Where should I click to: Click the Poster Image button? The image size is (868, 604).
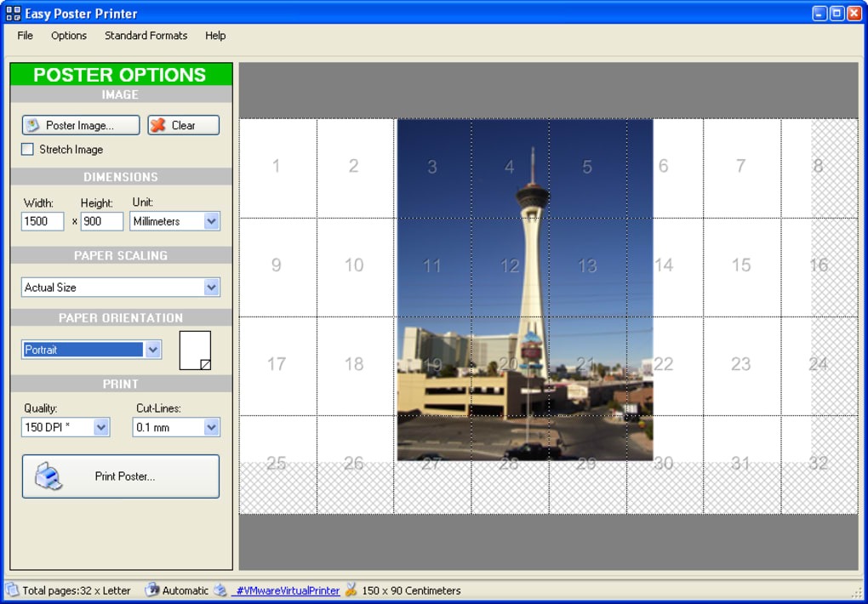[81, 125]
